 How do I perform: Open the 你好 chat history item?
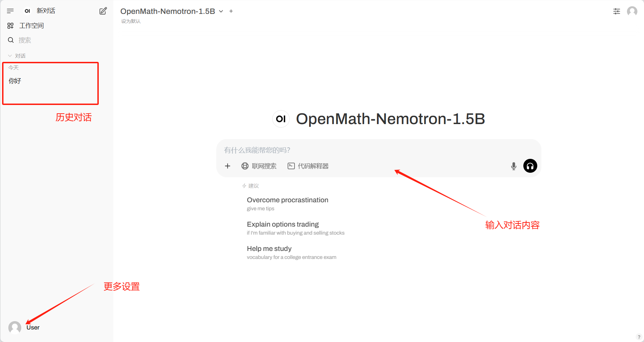(15, 81)
